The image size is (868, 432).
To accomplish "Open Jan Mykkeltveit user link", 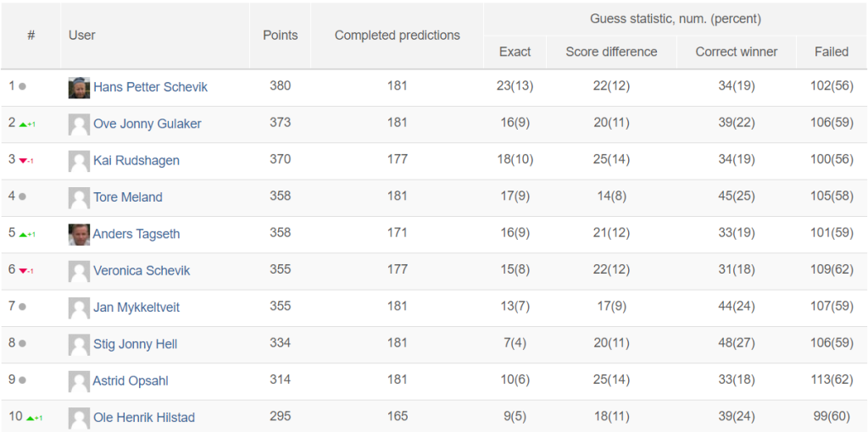I will coord(136,307).
